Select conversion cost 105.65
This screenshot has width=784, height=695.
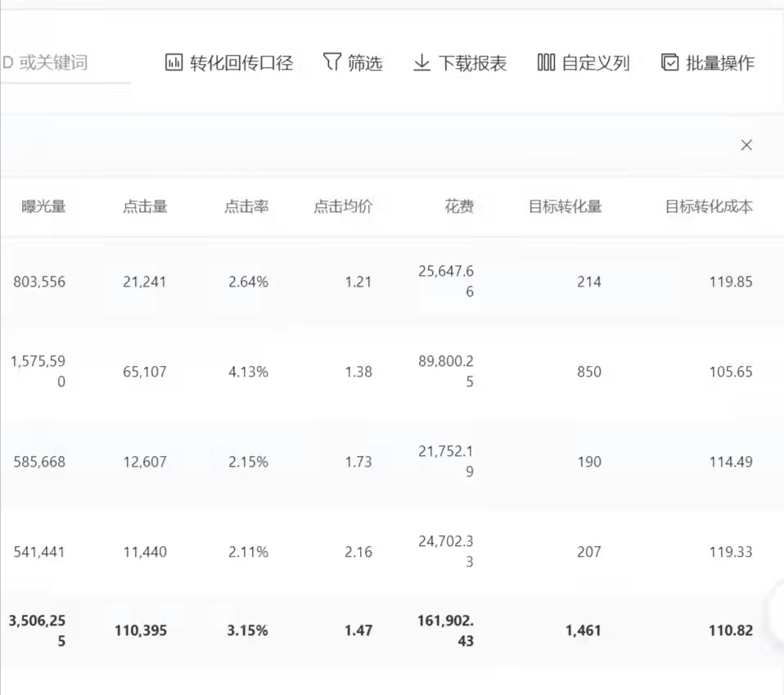(731, 372)
